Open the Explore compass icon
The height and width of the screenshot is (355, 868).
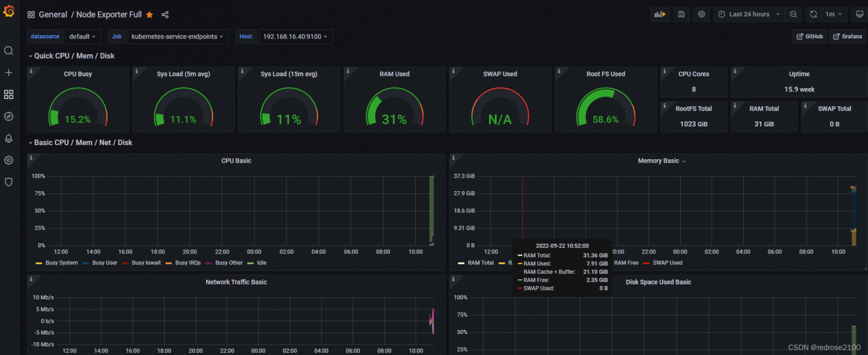[x=9, y=117]
